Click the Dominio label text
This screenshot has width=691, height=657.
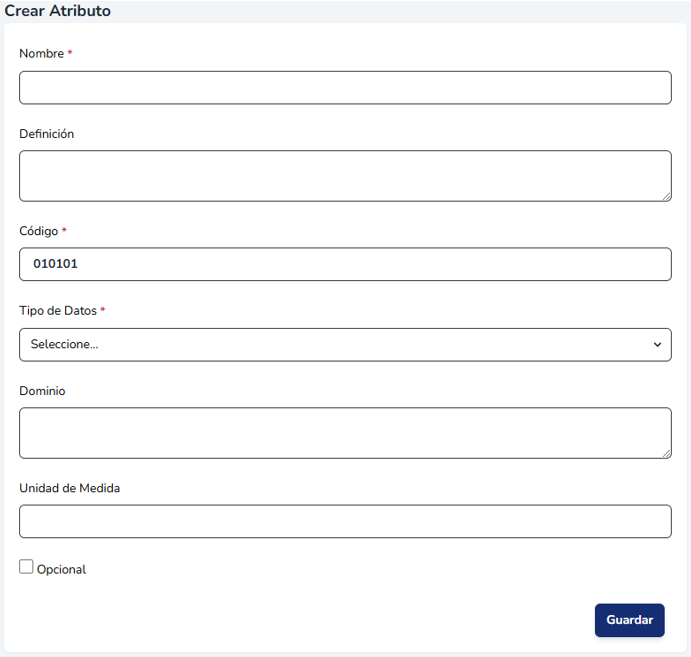42,391
